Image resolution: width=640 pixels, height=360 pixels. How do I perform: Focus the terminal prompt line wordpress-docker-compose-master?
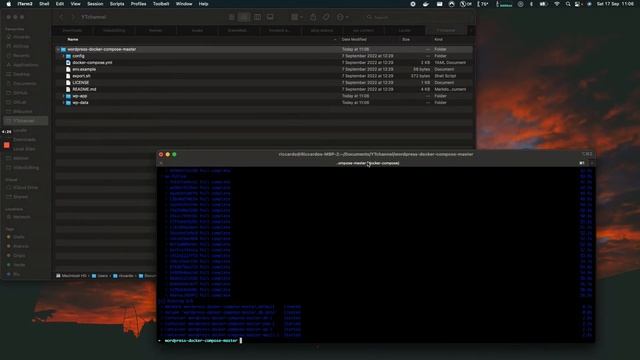[201, 340]
